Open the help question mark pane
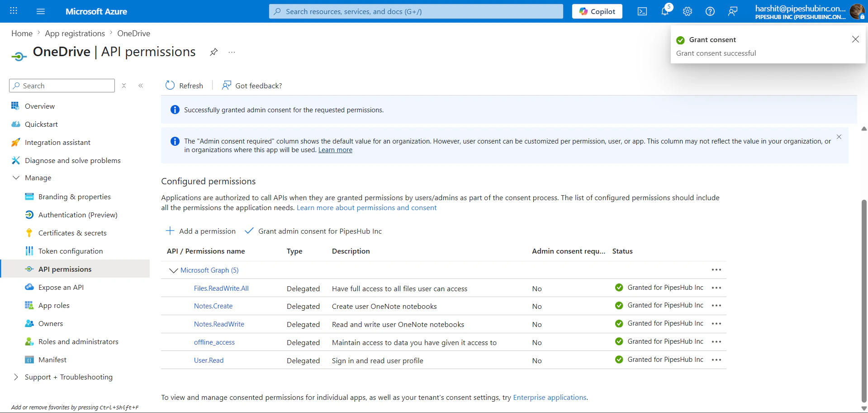868x413 pixels. point(710,11)
